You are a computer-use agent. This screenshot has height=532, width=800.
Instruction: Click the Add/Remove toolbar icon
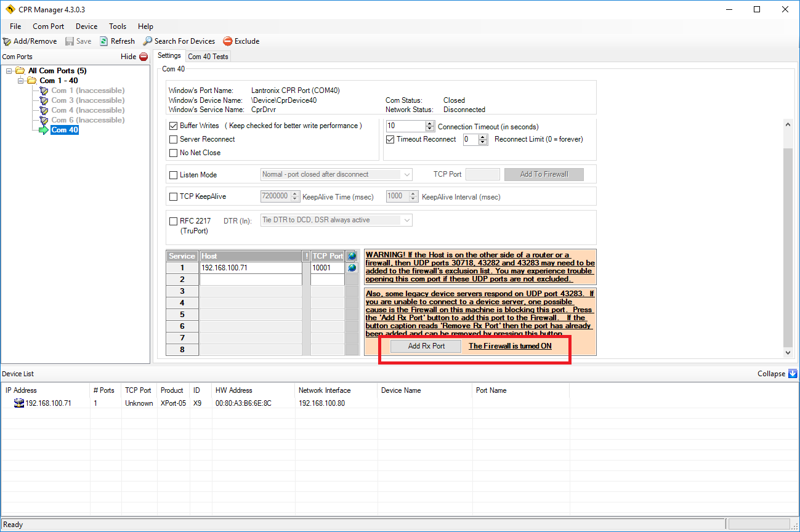point(7,41)
